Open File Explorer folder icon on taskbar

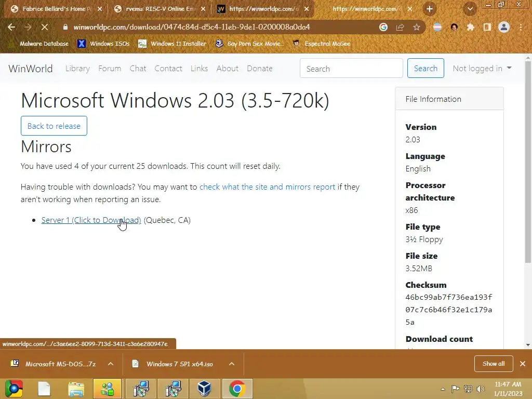click(x=76, y=389)
